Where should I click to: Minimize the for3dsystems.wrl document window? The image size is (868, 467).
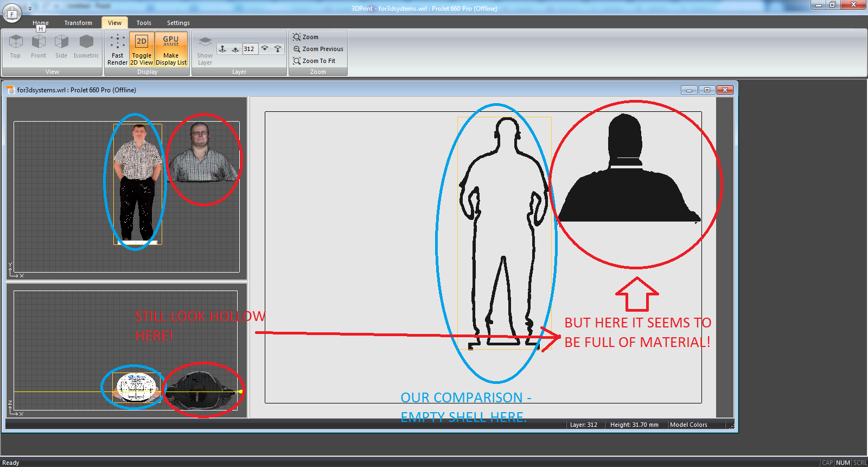689,90
